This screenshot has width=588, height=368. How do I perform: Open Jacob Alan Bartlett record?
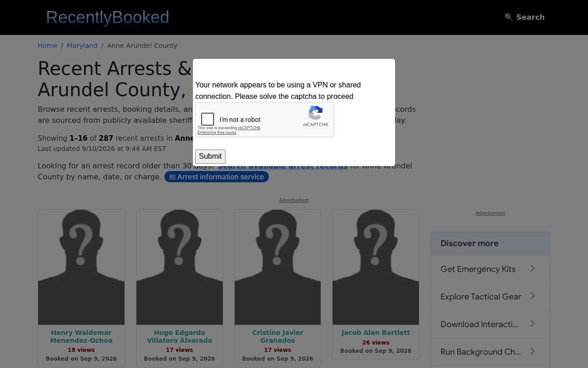point(376,333)
